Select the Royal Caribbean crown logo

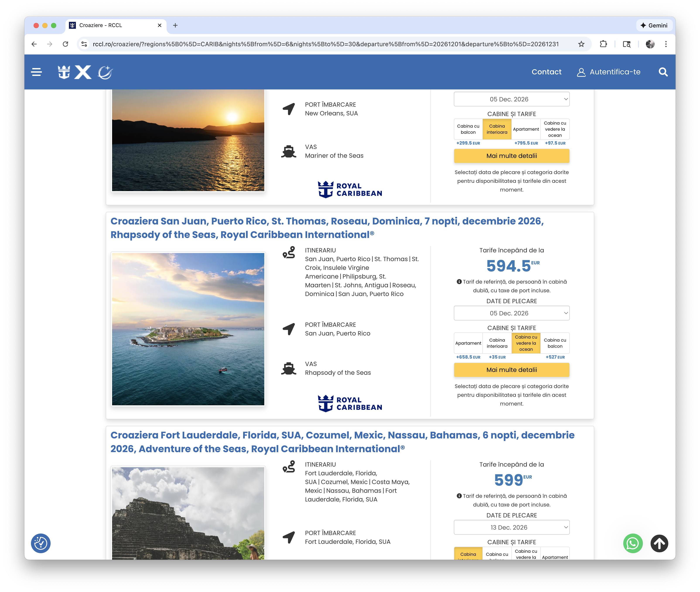pos(64,72)
